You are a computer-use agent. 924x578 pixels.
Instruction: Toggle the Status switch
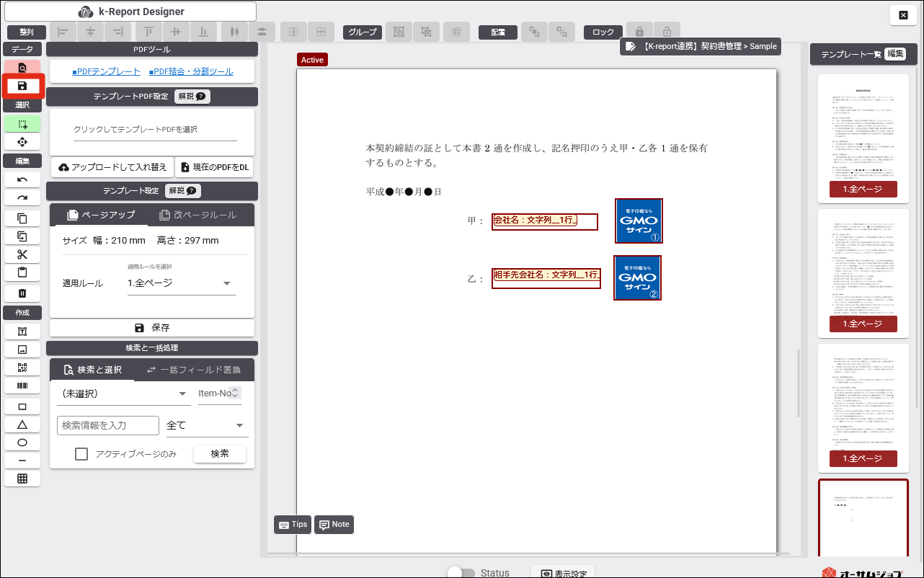pyautogui.click(x=461, y=573)
